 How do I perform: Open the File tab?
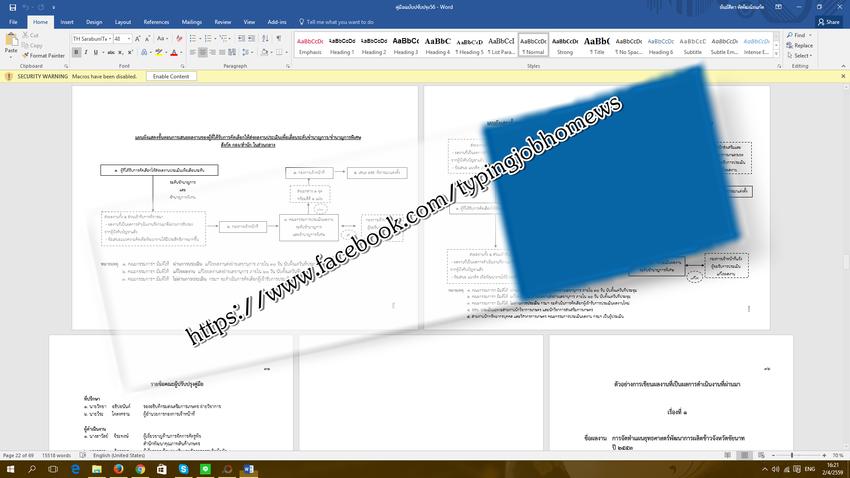point(14,22)
